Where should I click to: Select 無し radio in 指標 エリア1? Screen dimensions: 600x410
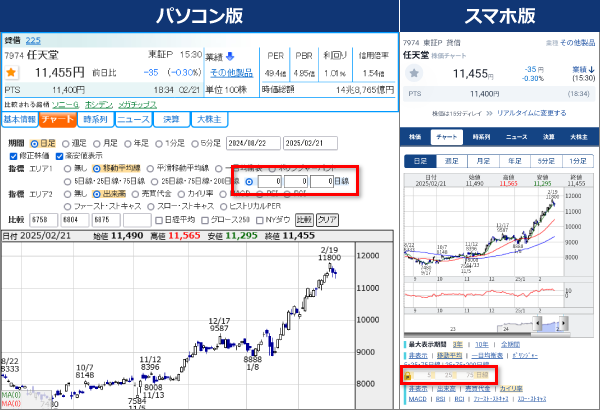67,169
